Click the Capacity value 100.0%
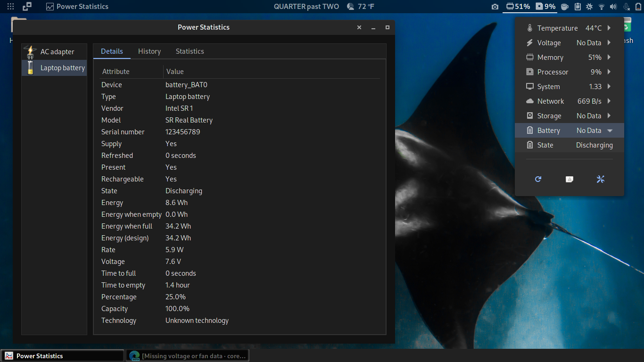644x362 pixels. tap(177, 309)
